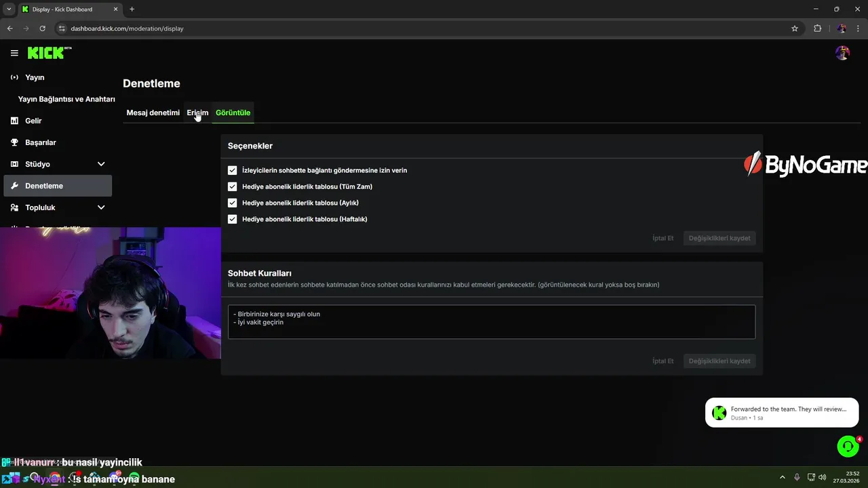Screen dimensions: 868x488
Task: Uncheck viewers sending links in chat
Action: click(x=233, y=170)
